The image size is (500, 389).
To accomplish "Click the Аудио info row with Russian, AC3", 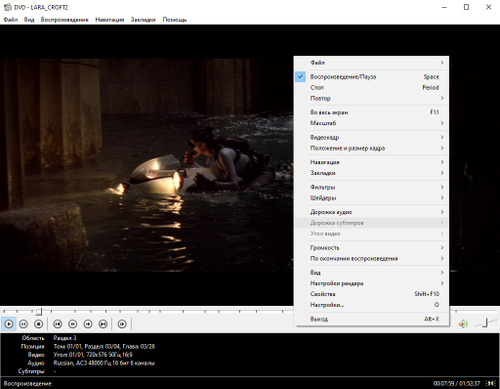I will coord(104,363).
